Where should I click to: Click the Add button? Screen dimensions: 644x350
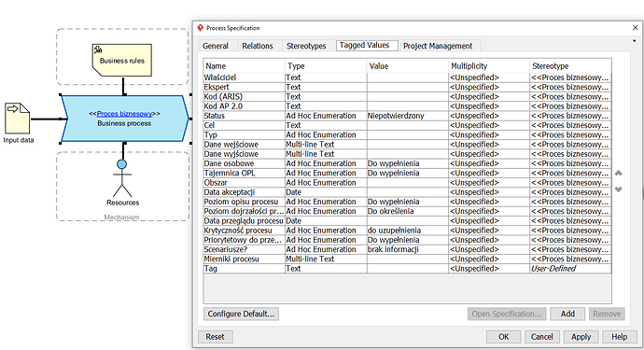click(568, 314)
